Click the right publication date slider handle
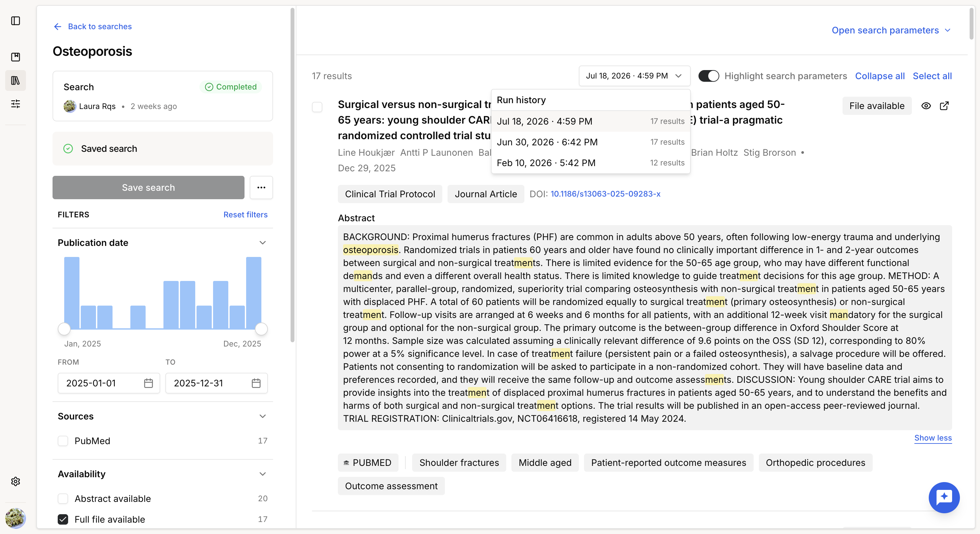Viewport: 980px width, 534px height. [261, 329]
